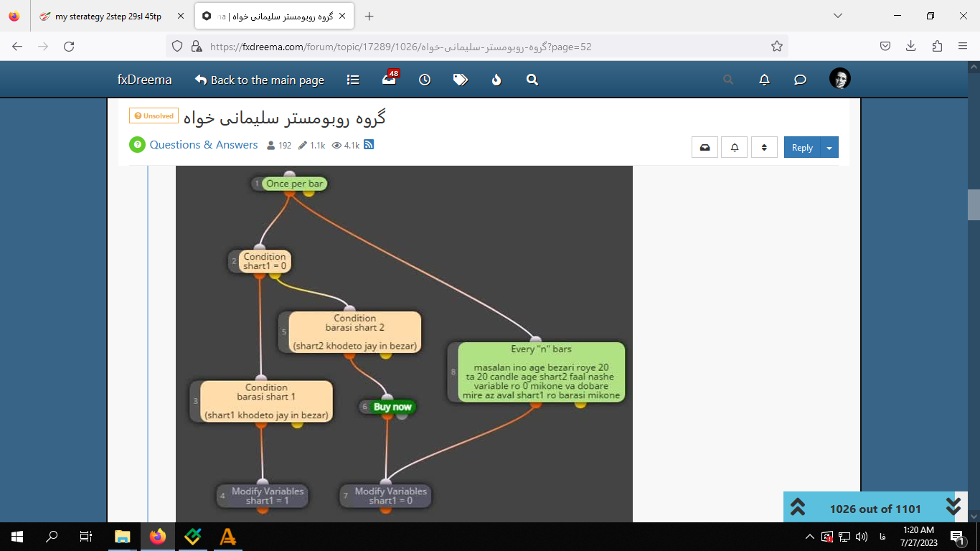
Task: Bookmark this page star icon
Action: [x=776, y=46]
